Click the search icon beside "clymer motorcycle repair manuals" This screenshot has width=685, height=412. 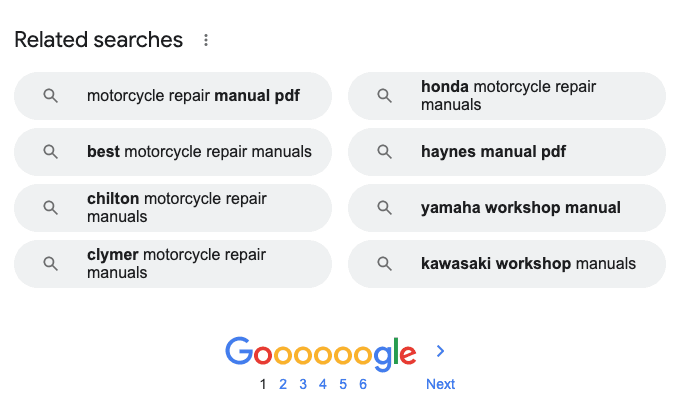click(51, 264)
